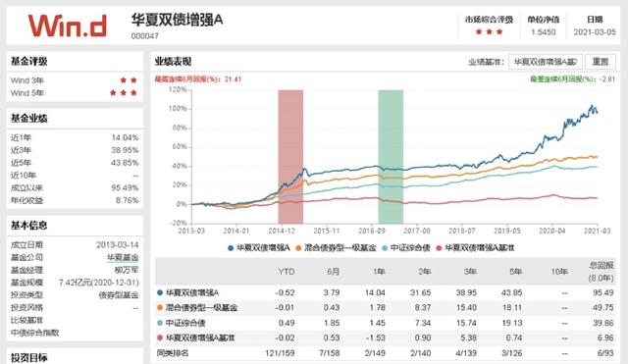This screenshot has height=364, width=628.
Task: Click the market rating three stars
Action: 489,31
